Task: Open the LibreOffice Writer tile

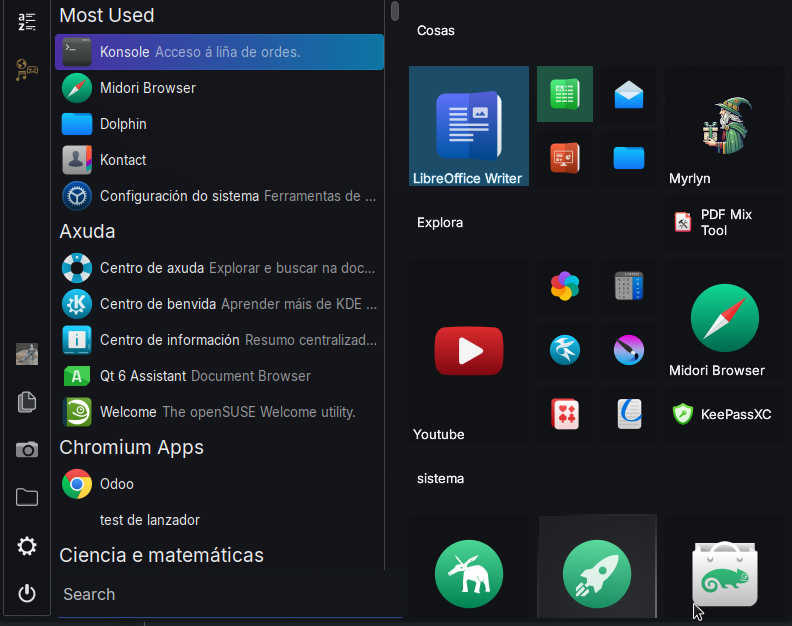Action: 468,126
